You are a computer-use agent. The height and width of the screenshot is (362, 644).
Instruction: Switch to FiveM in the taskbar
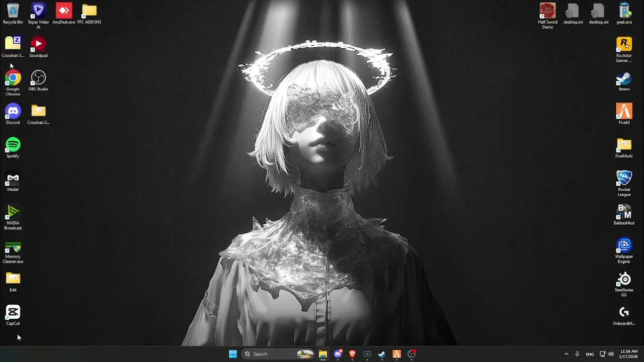coord(396,354)
